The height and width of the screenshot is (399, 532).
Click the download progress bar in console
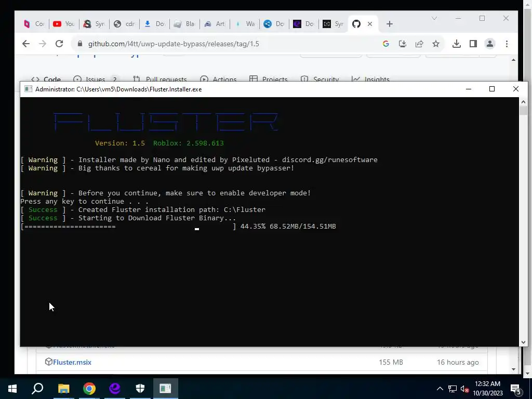click(x=128, y=227)
